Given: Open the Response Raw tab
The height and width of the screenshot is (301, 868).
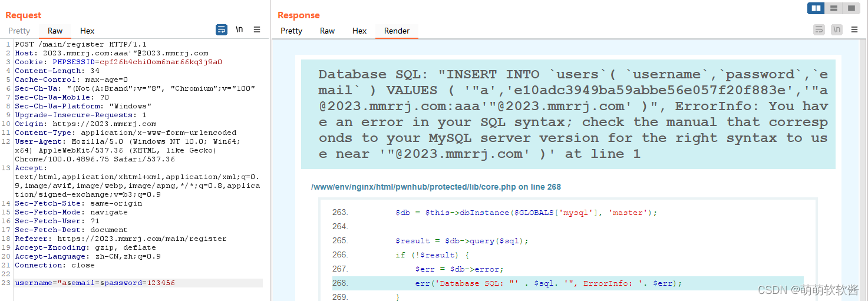Looking at the screenshot, I should coord(328,31).
